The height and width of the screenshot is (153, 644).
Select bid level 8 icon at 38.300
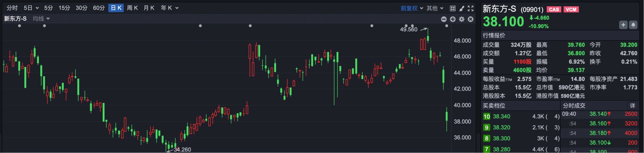pos(486,138)
